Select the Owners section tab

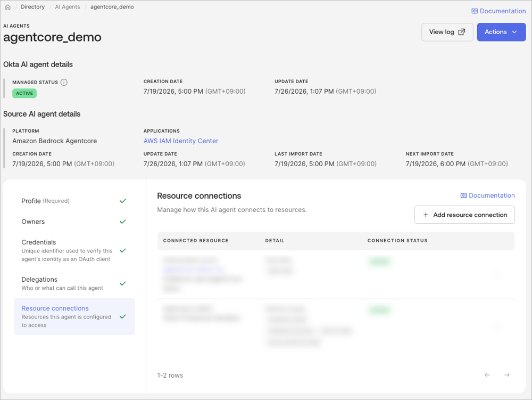(x=74, y=222)
